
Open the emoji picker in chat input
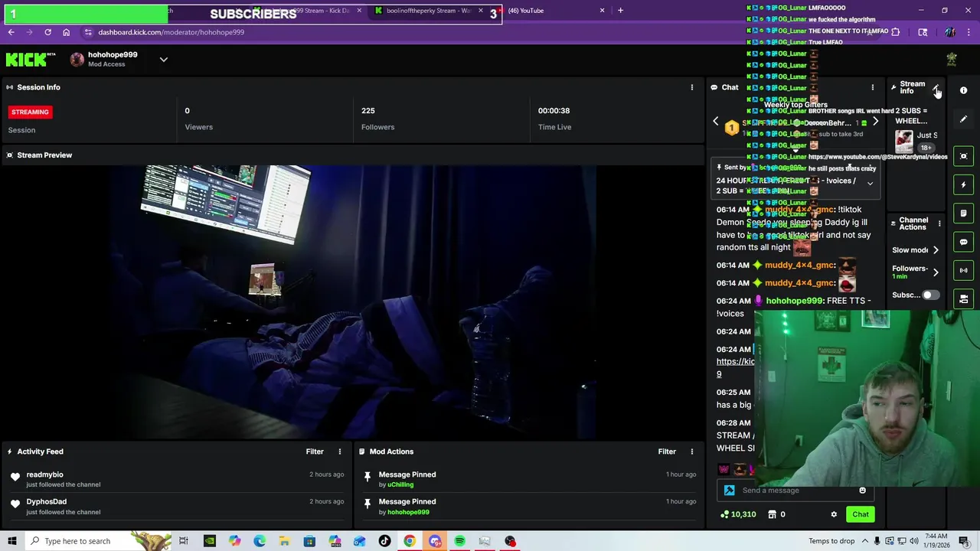click(862, 491)
